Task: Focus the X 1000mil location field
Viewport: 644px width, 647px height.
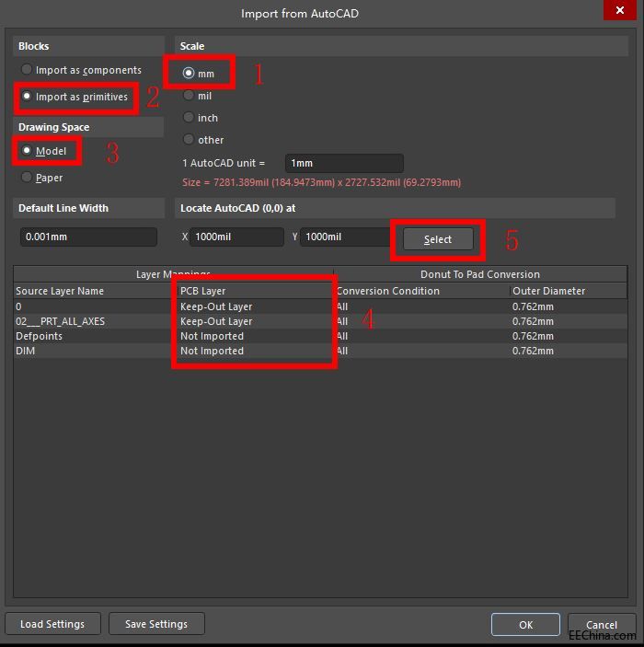Action: [x=236, y=237]
